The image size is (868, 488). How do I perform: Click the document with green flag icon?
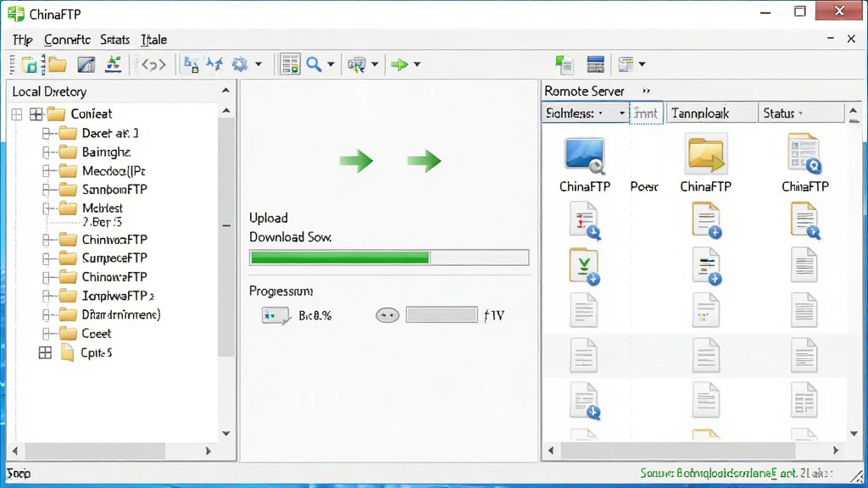565,64
